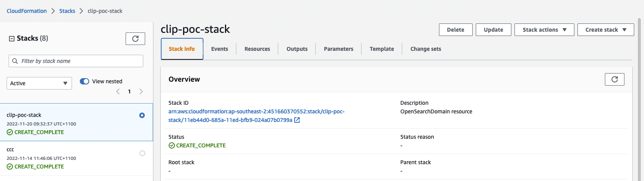Click clip-poc-stack CREATE_COMPLETE status in list
Screen dimensions: 644x181
click(x=35, y=132)
